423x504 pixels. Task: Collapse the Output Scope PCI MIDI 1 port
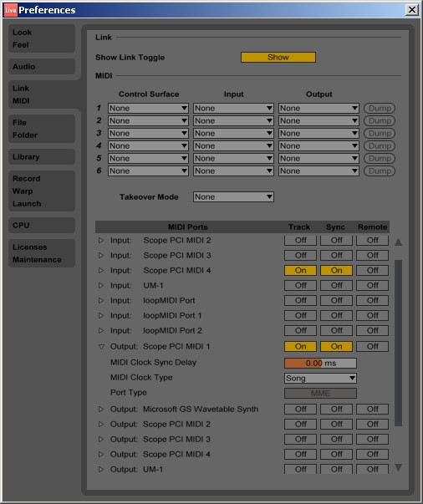101,347
